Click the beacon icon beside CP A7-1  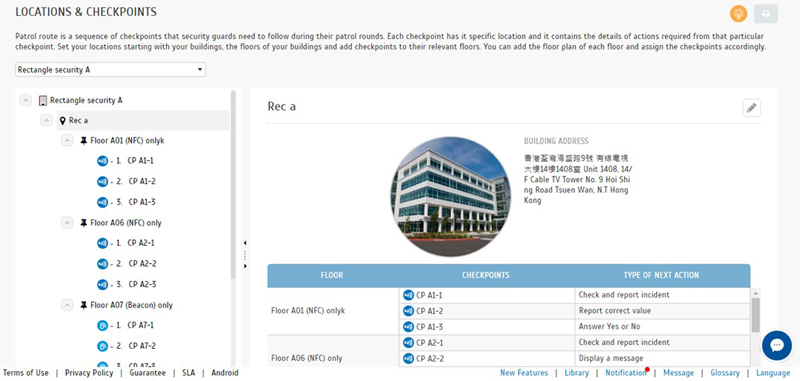click(103, 325)
